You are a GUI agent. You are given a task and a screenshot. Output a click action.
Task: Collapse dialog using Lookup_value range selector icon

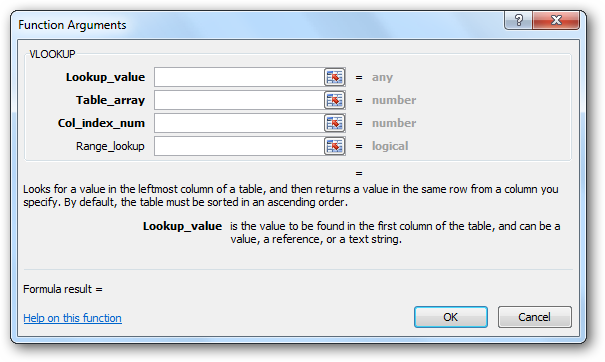pos(334,77)
